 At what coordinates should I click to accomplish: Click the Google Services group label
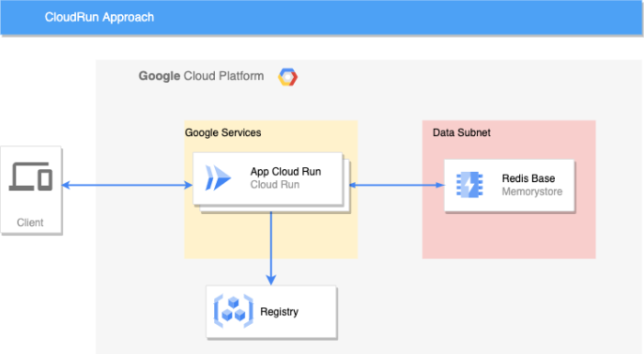(x=223, y=132)
